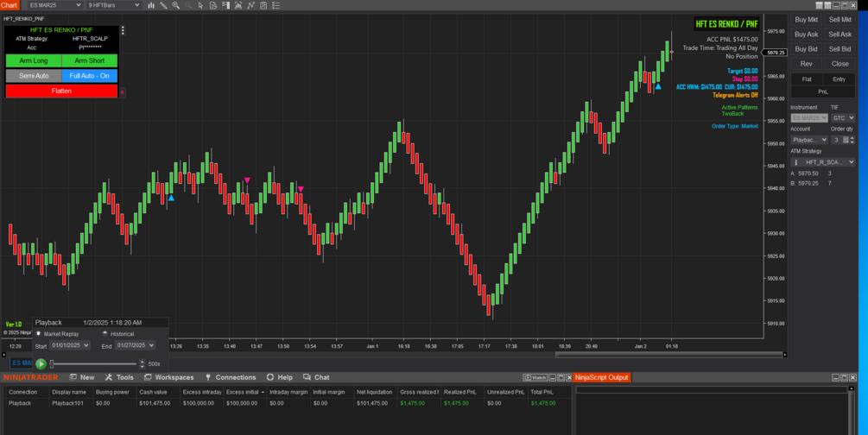Select the NinjaScript Output tab
The height and width of the screenshot is (435, 868).
coord(602,377)
